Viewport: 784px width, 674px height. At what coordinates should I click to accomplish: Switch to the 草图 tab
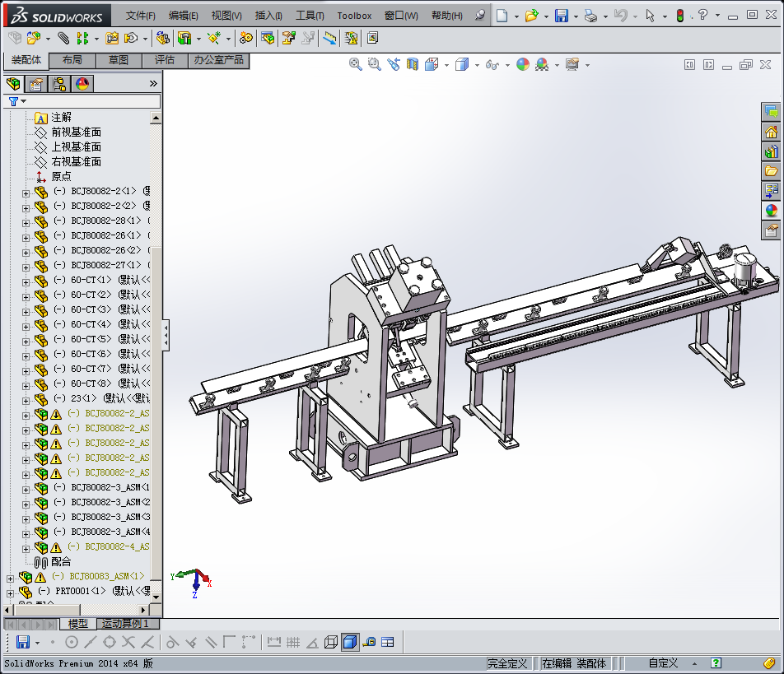[x=119, y=60]
